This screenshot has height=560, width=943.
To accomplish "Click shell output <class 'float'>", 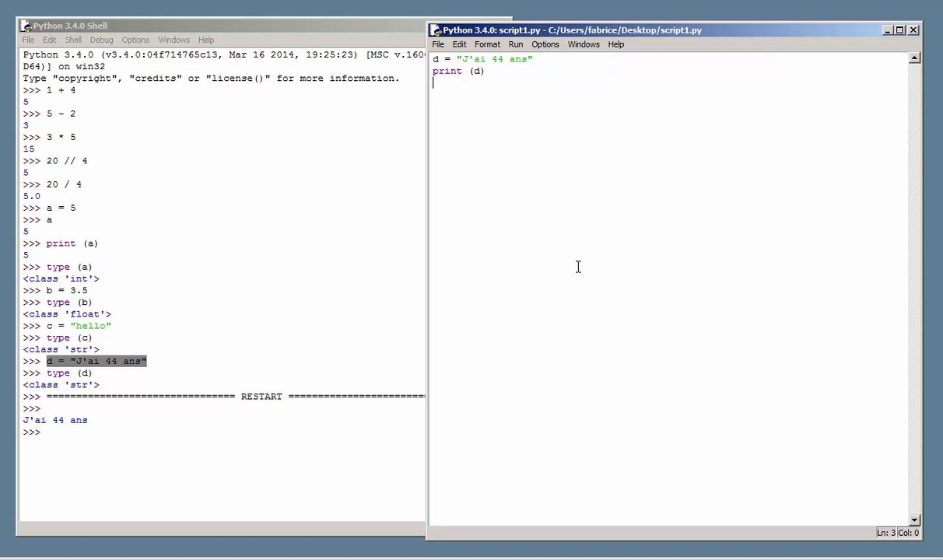I will pos(67,314).
